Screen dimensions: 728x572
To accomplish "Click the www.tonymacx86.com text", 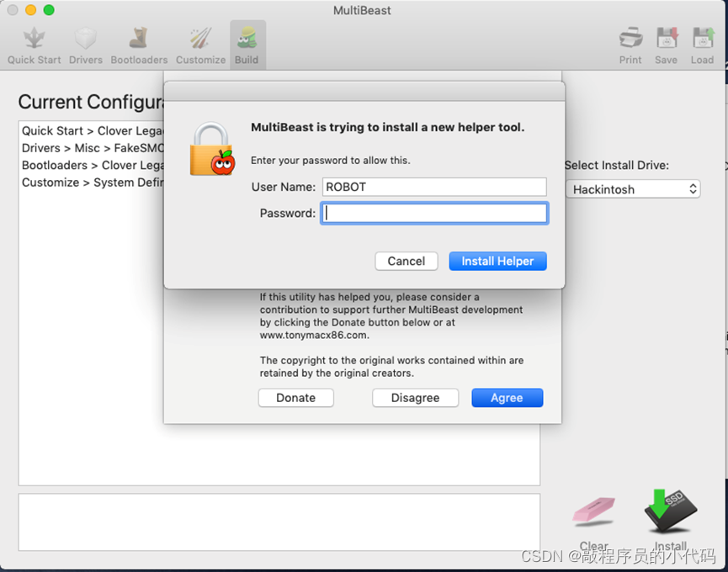I will (314, 335).
